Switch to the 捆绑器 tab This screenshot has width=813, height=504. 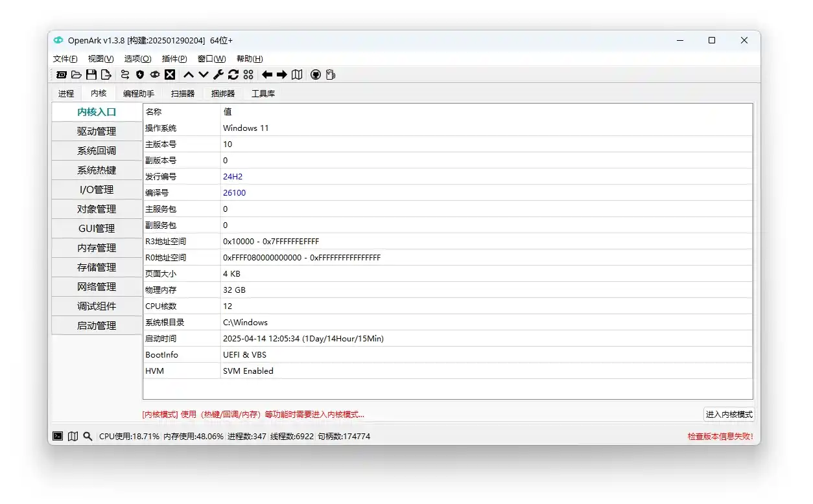pos(223,93)
